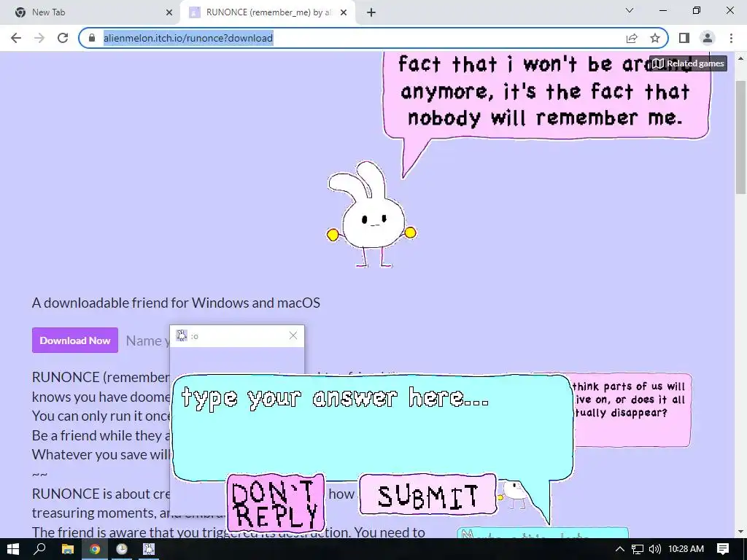Click the white bunny character

tap(371, 214)
